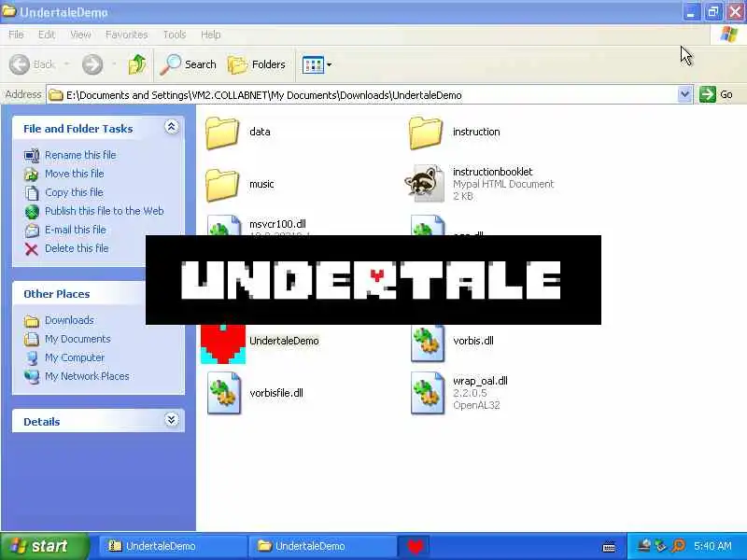Open the Edit menu

point(46,35)
